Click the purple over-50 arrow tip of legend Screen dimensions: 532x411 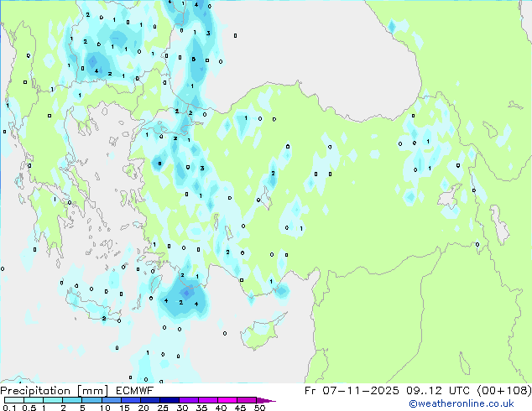266,400
